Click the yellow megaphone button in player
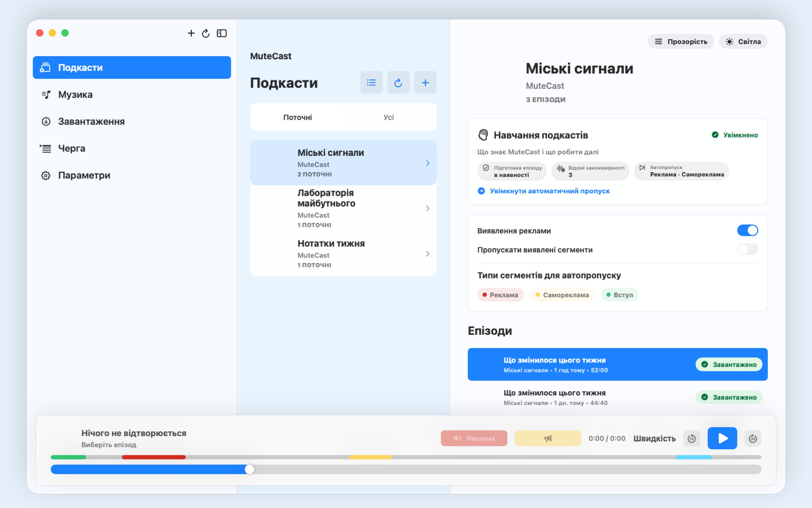The height and width of the screenshot is (508, 812). [x=548, y=438]
